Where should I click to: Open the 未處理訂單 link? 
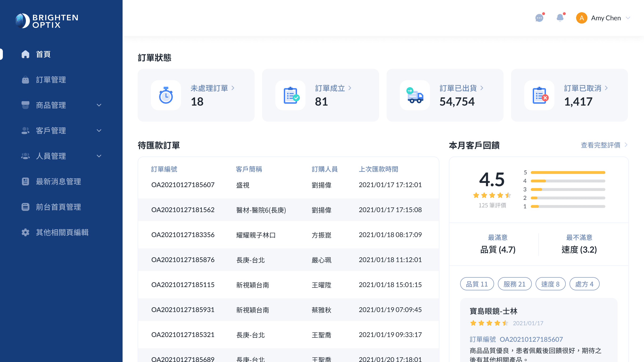[210, 88]
